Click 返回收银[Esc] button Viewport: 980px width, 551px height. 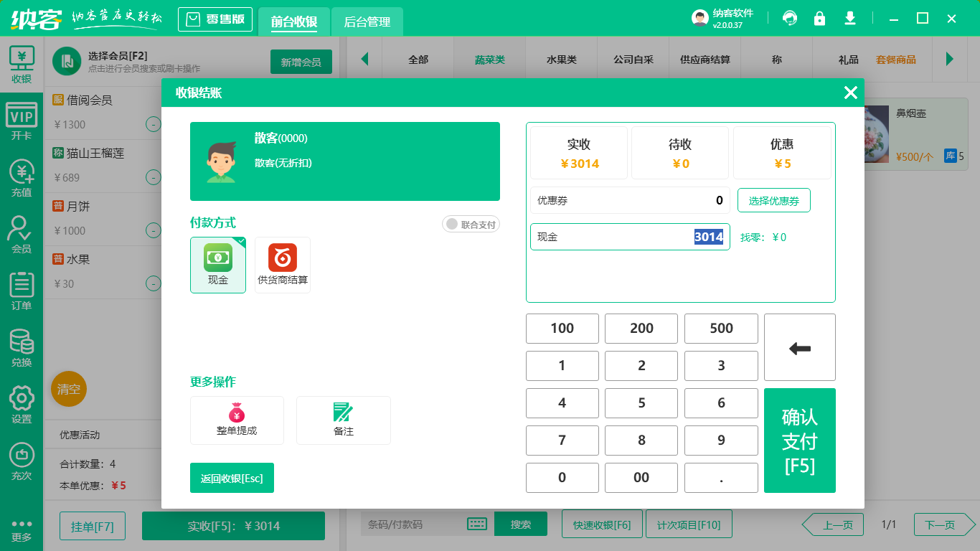pyautogui.click(x=232, y=478)
